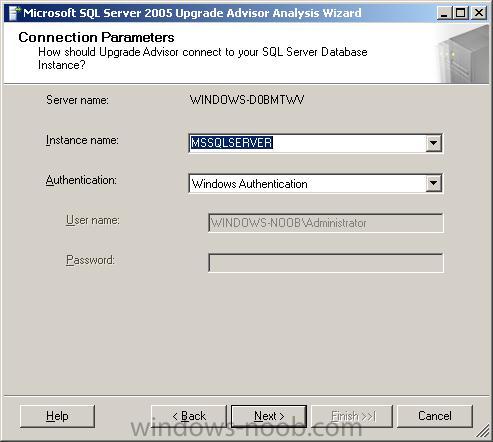This screenshot has width=493, height=442.
Task: Proceed with the Next button
Action: pos(269,416)
